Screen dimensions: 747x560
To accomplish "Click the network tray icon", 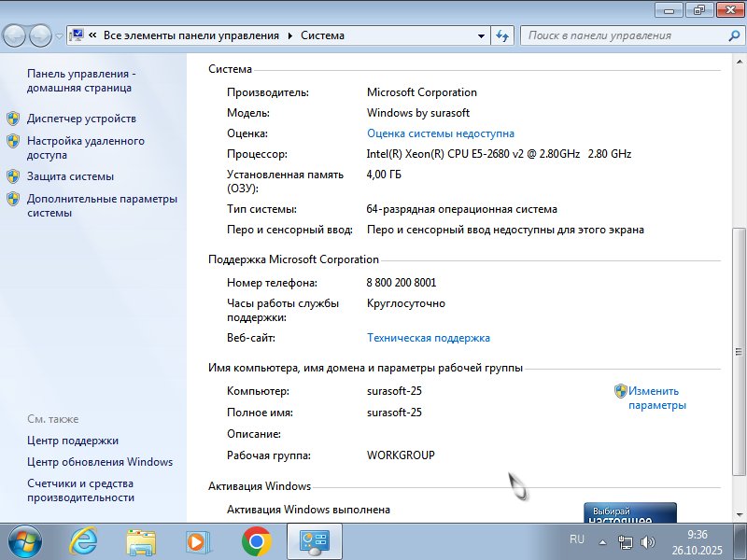I will [x=626, y=541].
